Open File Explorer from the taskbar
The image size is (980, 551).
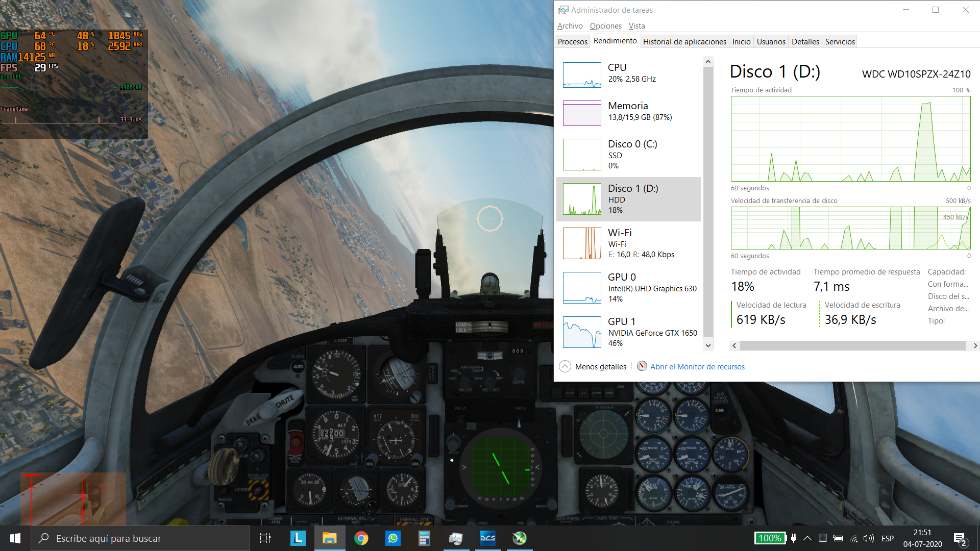coord(330,538)
